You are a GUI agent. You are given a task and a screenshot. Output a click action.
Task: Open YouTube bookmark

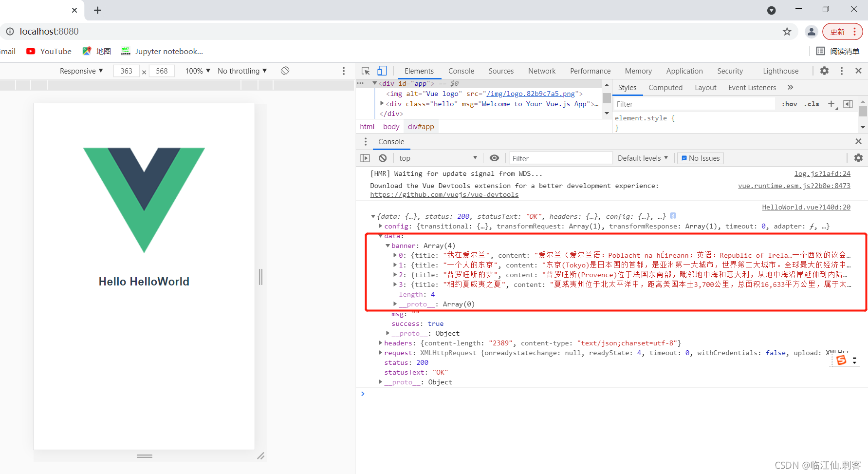click(x=49, y=51)
